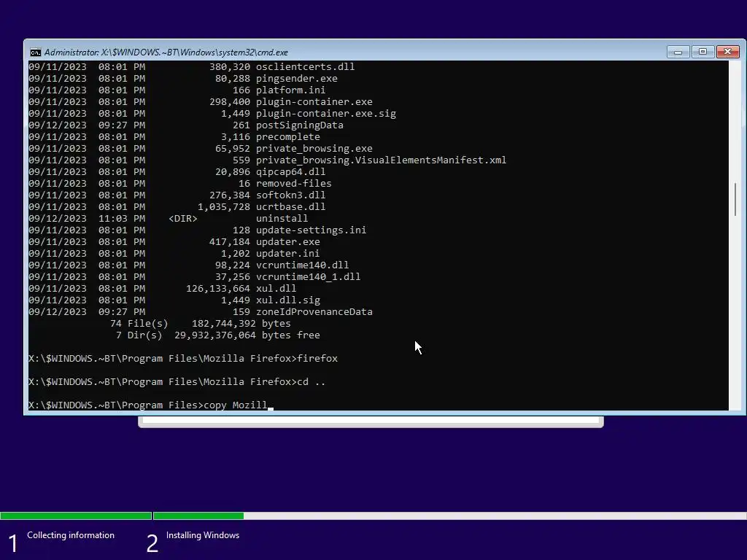
Task: Click the Collecting information progress bar
Action: [x=76, y=516]
